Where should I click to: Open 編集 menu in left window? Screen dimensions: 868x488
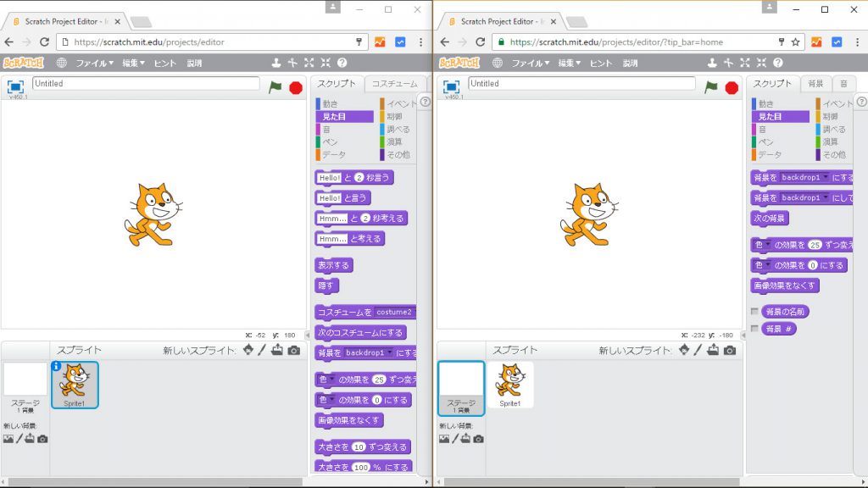pyautogui.click(x=133, y=63)
